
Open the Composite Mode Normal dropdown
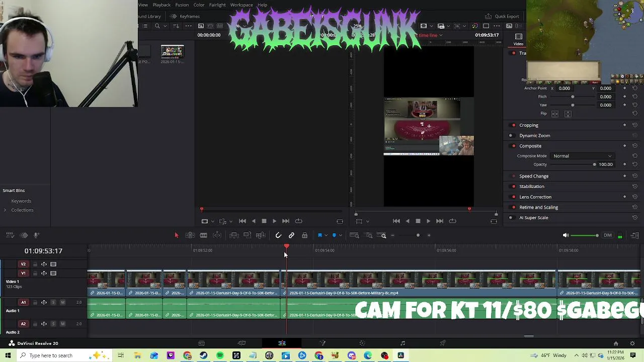[x=583, y=156]
